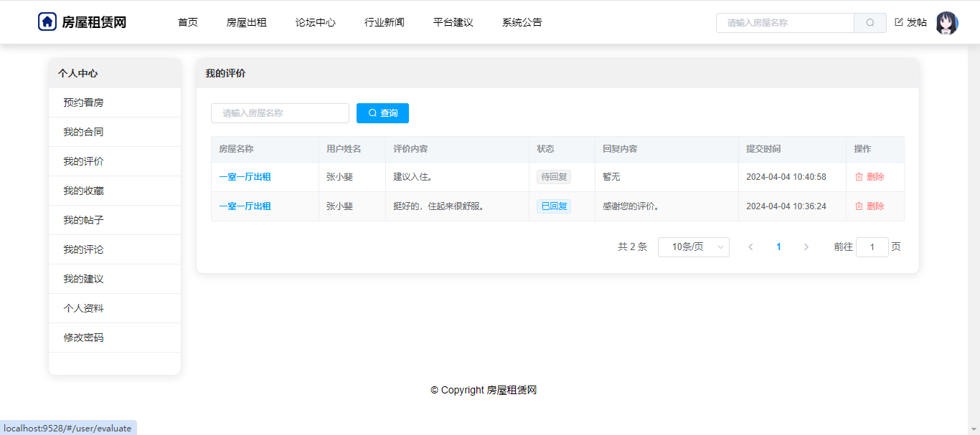Screen dimensions: 980x435
Task: Click page number 1 in pagination
Action: point(778,247)
